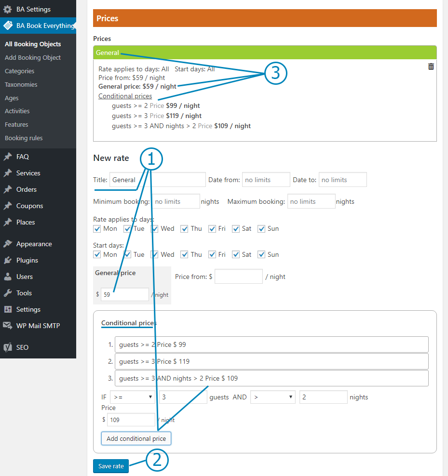
Task: Click the Users person icon
Action: [8, 277]
